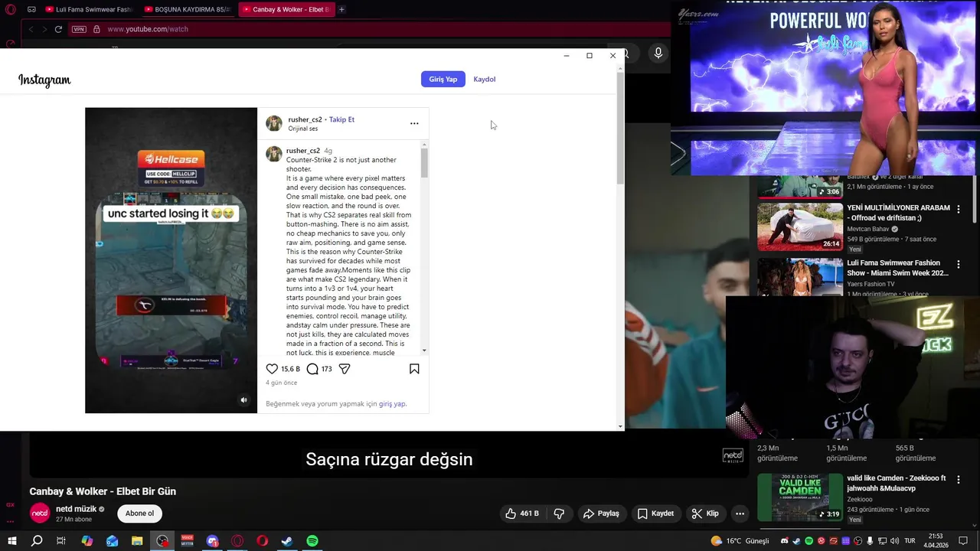This screenshot has height=551, width=980.
Task: Save the post with the bookmark icon
Action: [414, 369]
